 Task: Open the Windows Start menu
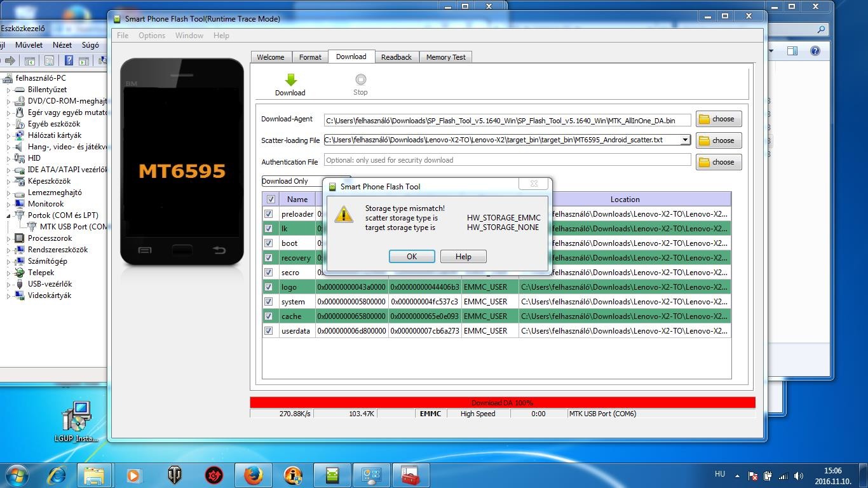pos(17,475)
